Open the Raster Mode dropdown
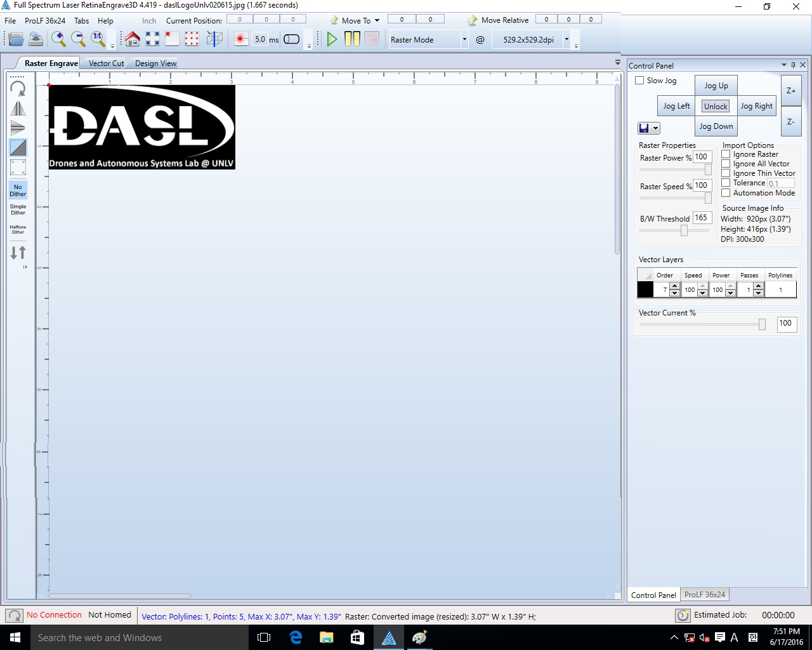 coord(464,39)
